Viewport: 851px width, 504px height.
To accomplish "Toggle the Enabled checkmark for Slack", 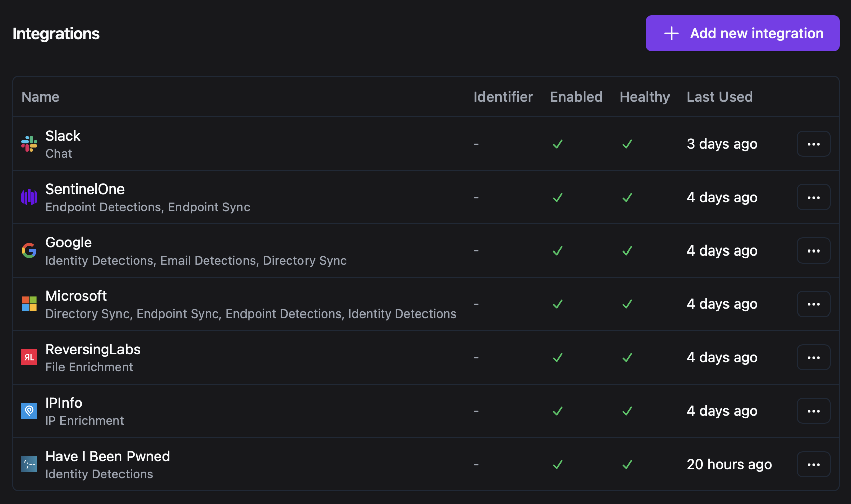I will pyautogui.click(x=558, y=144).
